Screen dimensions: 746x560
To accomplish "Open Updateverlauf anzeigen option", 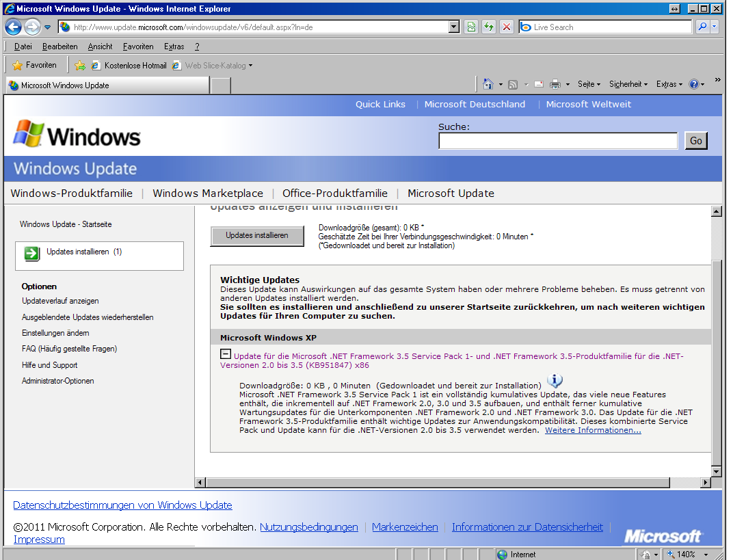I will (60, 301).
